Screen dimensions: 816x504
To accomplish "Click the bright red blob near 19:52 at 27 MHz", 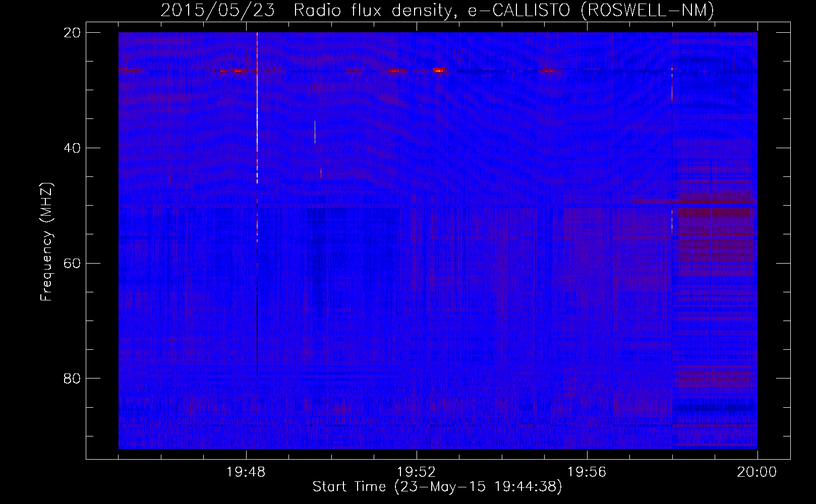I will 440,71.
